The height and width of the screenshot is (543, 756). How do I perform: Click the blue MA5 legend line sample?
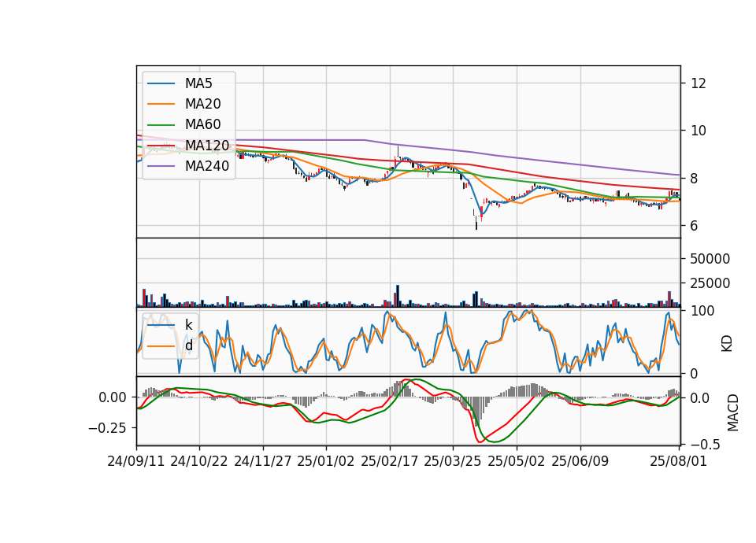[161, 84]
